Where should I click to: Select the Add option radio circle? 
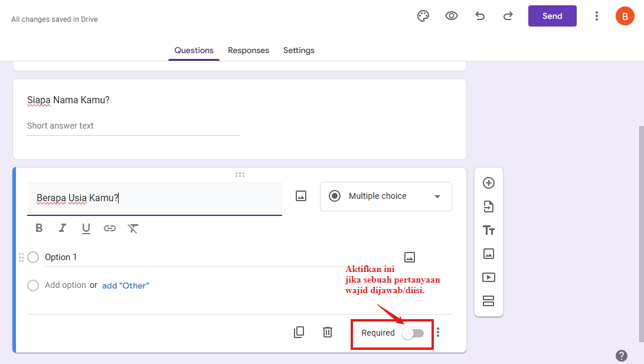coord(33,286)
